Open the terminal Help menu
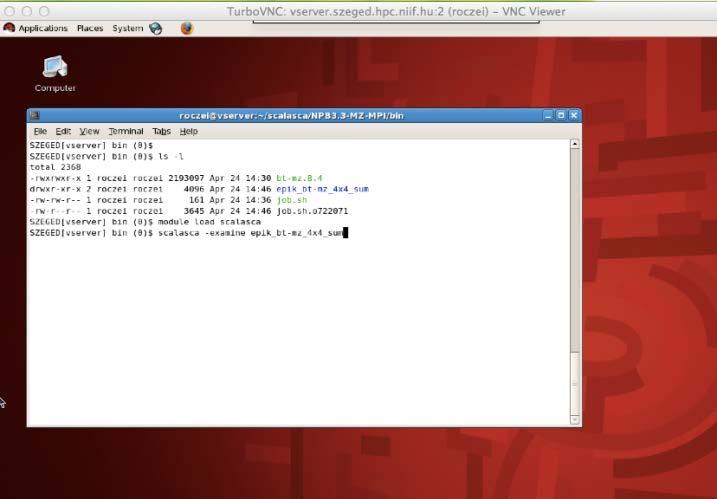717x499 pixels. click(x=188, y=131)
